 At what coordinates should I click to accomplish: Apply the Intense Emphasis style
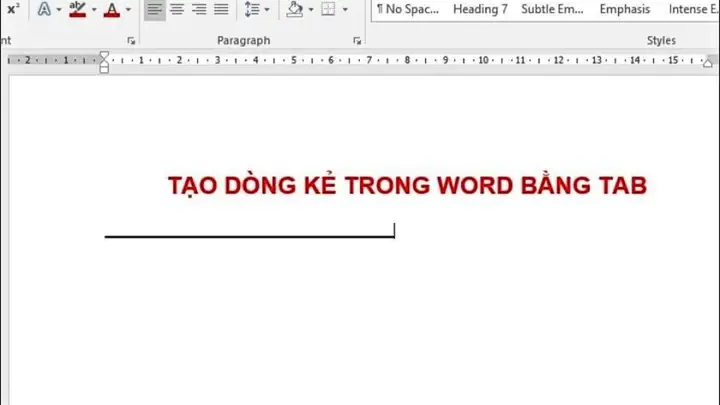pos(693,9)
